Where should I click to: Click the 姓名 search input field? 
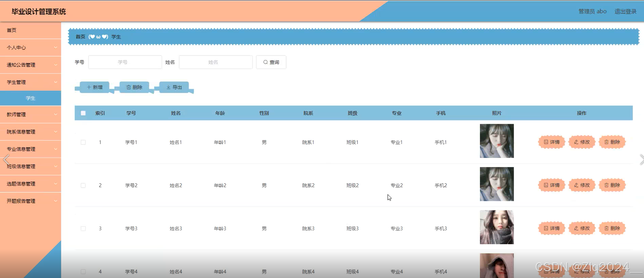[216, 62]
